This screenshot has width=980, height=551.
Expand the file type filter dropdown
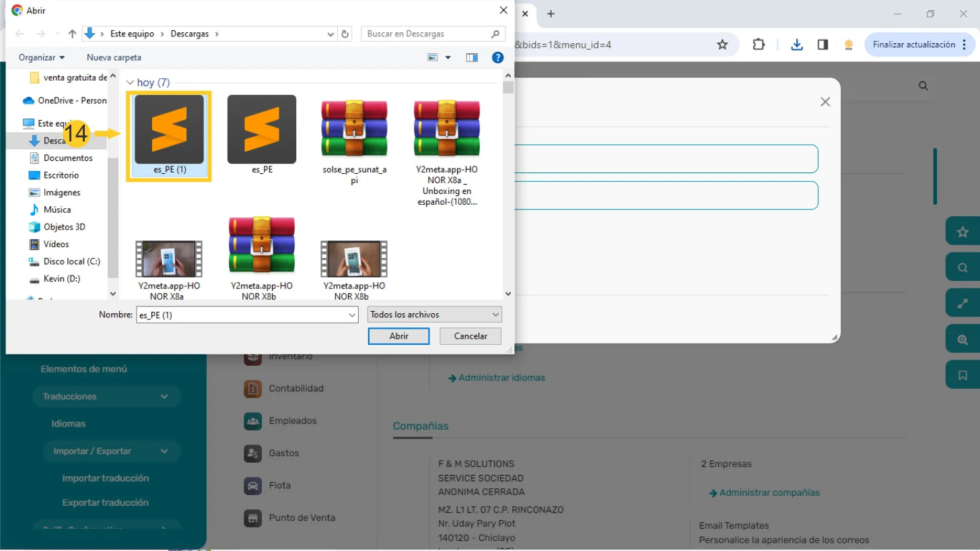point(435,315)
